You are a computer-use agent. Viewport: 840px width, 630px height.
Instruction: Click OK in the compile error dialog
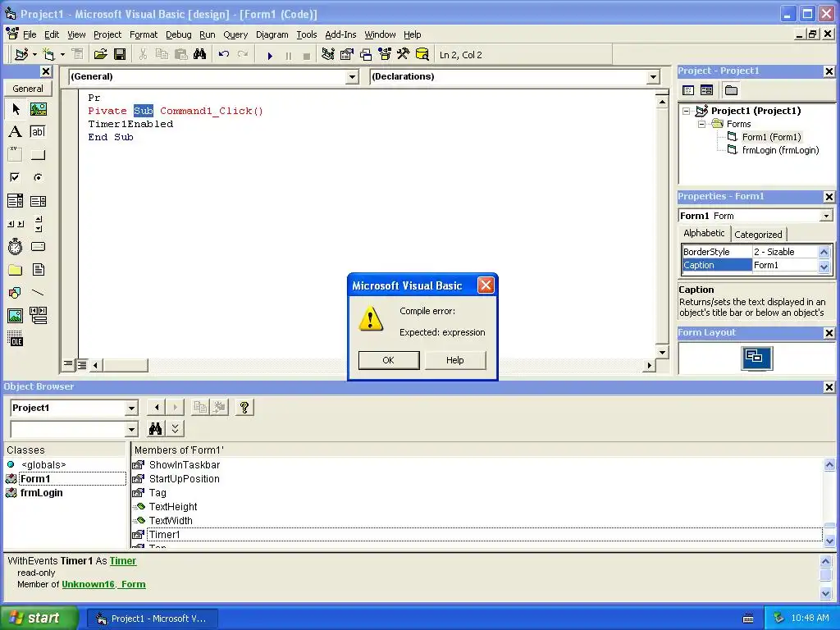pyautogui.click(x=388, y=360)
